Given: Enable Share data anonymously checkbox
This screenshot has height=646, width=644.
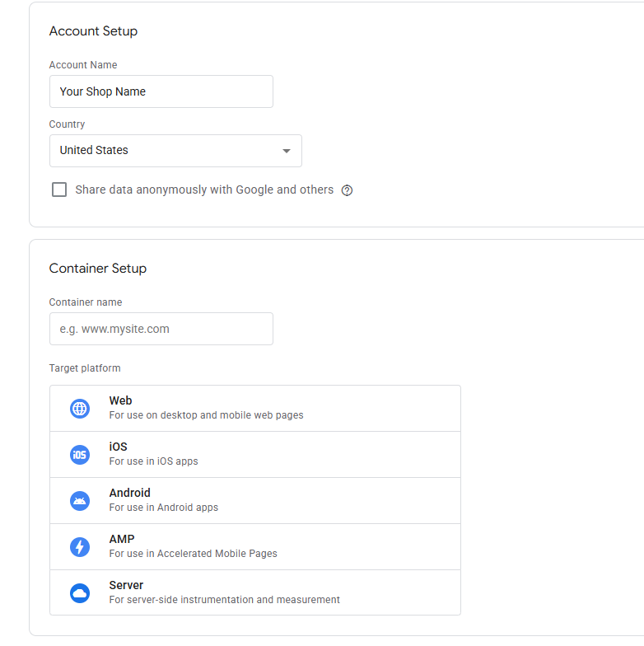Looking at the screenshot, I should [59, 190].
